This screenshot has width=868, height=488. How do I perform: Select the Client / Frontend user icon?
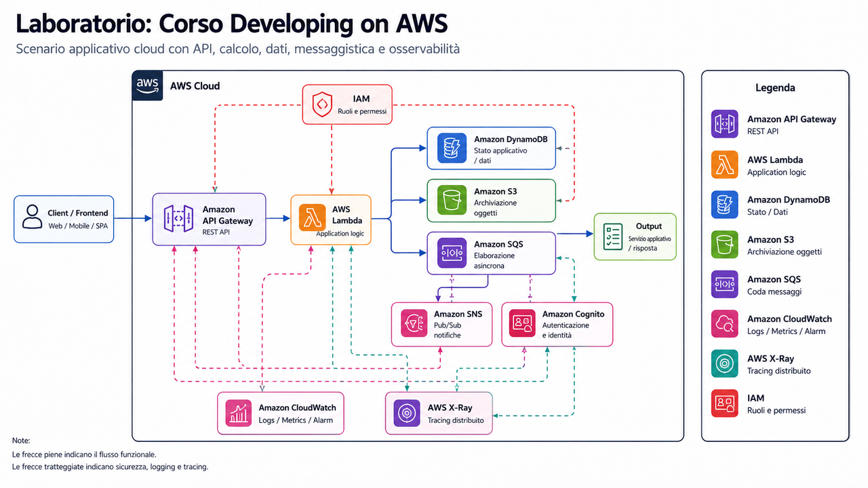(32, 218)
